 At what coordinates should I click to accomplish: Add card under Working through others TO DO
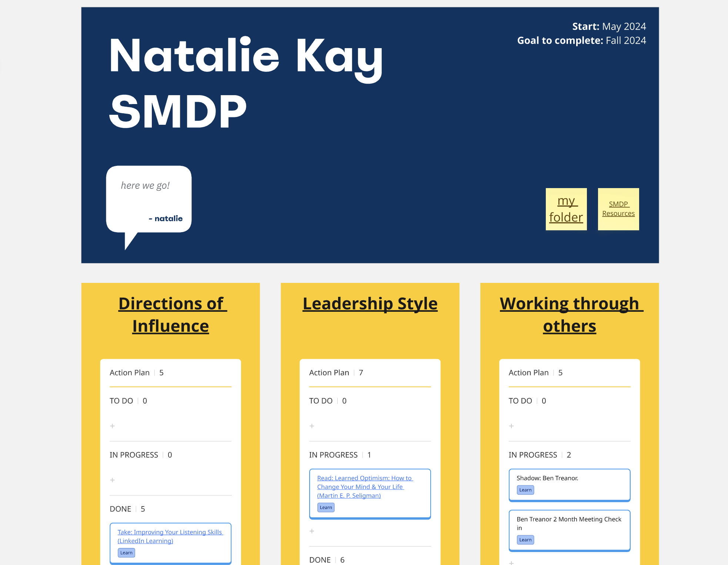click(511, 426)
